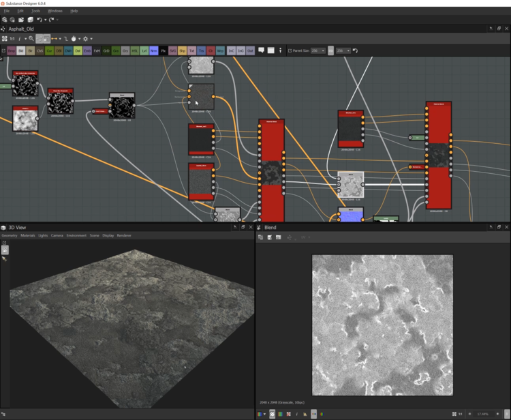Image resolution: width=511 pixels, height=420 pixels.
Task: Add a Gradient Map node (Gra)
Action: (x=116, y=51)
